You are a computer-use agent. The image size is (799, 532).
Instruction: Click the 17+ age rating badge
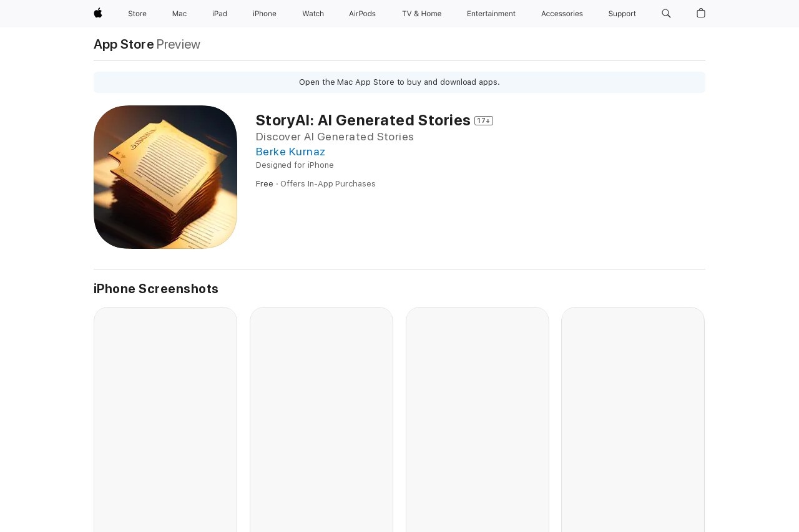point(484,120)
